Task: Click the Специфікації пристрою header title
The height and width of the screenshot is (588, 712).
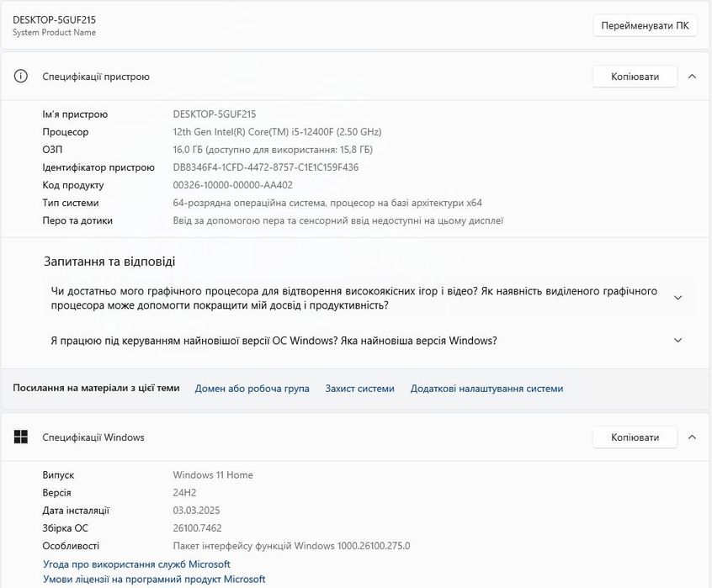Action: [x=96, y=77]
